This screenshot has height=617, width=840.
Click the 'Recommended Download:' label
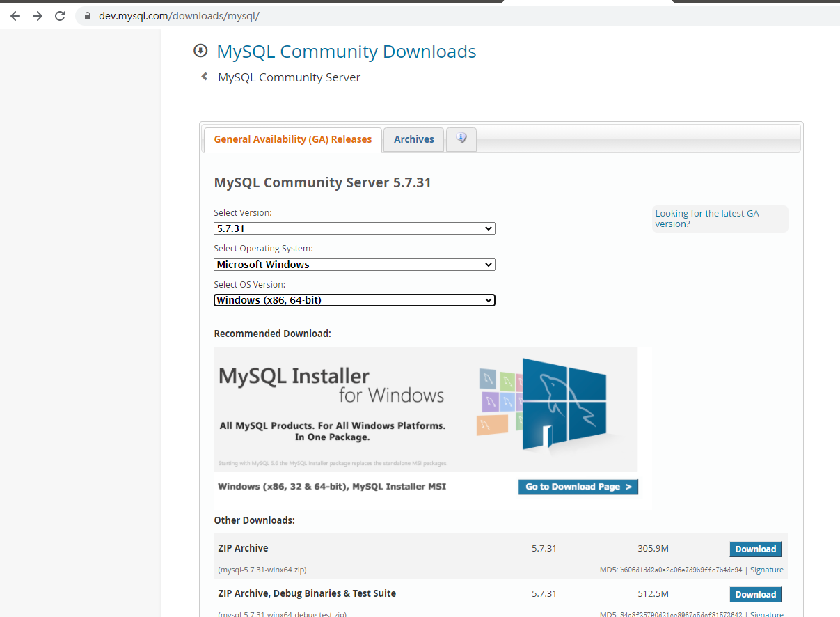click(272, 334)
